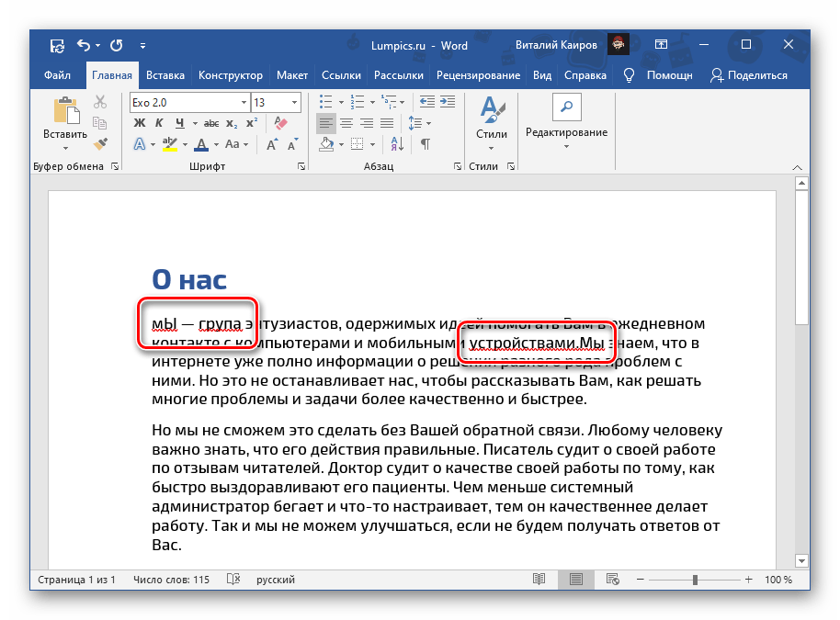Click the user account avatar
This screenshot has width=840, height=620.
pyautogui.click(x=619, y=44)
